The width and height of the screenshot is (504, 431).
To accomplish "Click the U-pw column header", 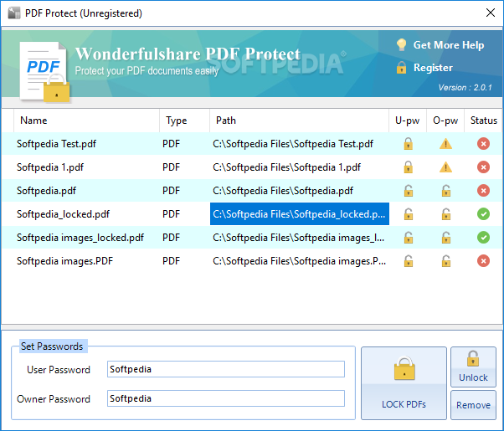I will tap(408, 121).
